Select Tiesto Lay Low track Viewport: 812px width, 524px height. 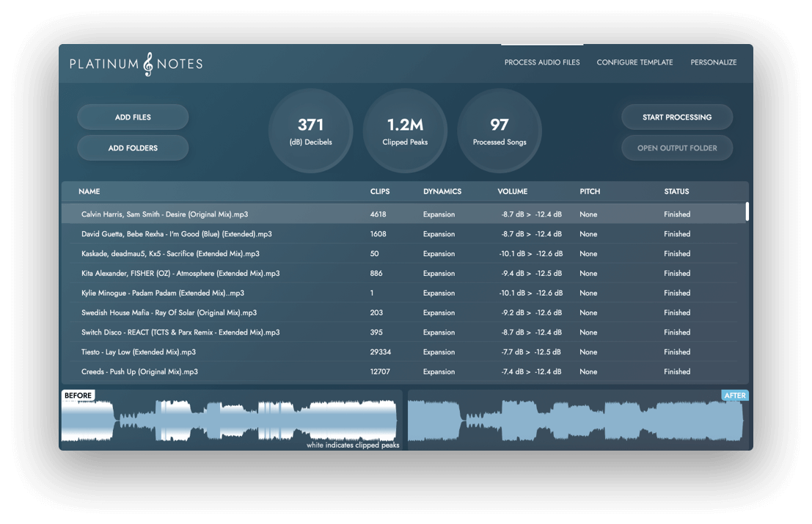(403, 352)
